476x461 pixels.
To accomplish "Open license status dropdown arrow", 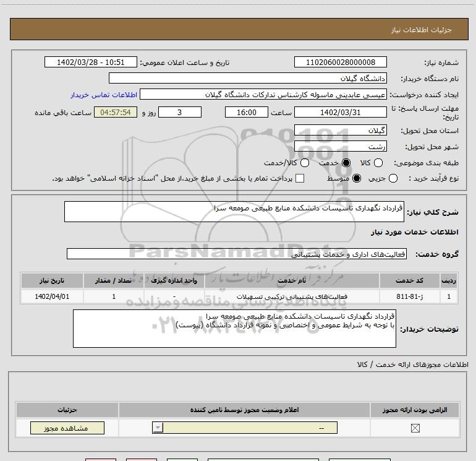I will pyautogui.click(x=158, y=428).
